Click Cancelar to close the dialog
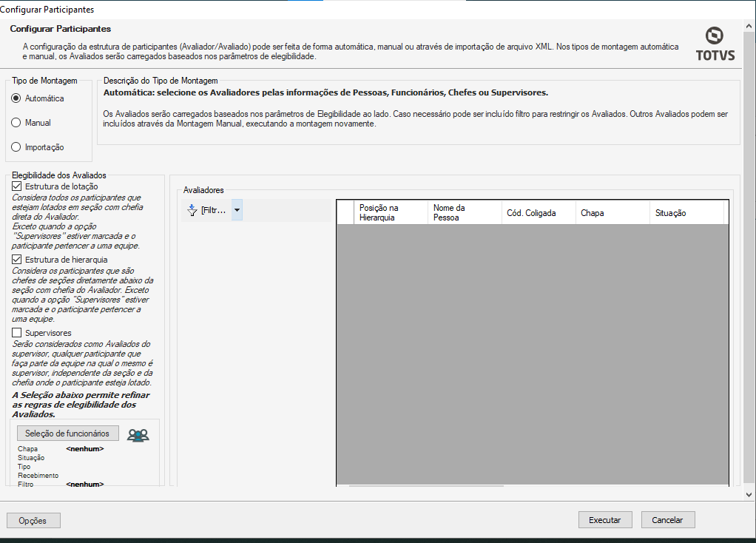This screenshot has height=543, width=756. coord(668,520)
